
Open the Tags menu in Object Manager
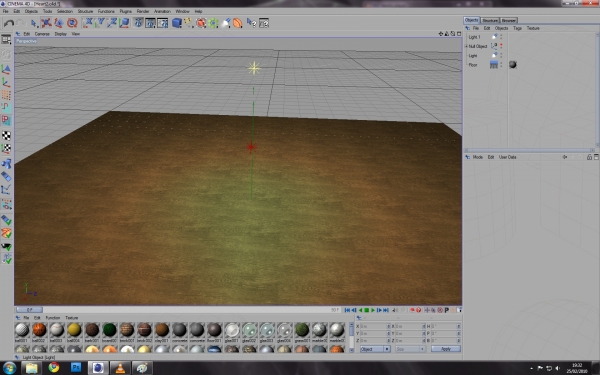(x=517, y=28)
